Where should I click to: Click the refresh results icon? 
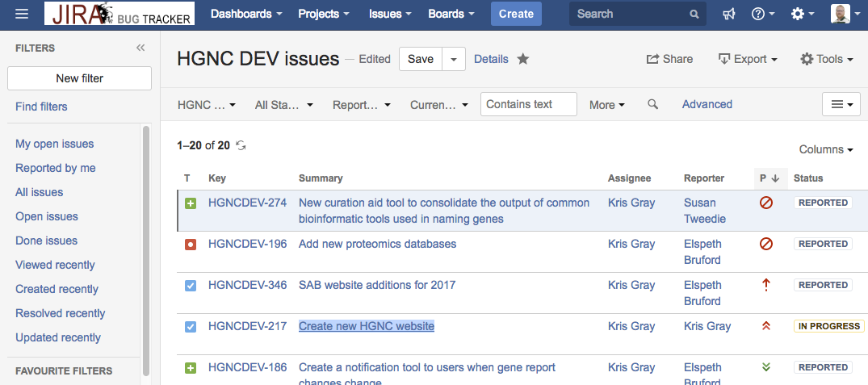click(x=241, y=145)
